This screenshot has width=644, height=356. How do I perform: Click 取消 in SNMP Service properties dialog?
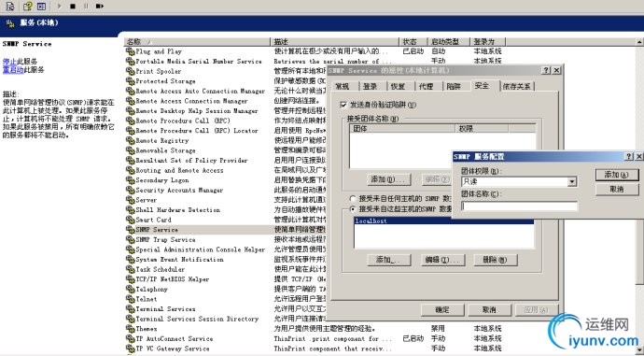[489, 309]
